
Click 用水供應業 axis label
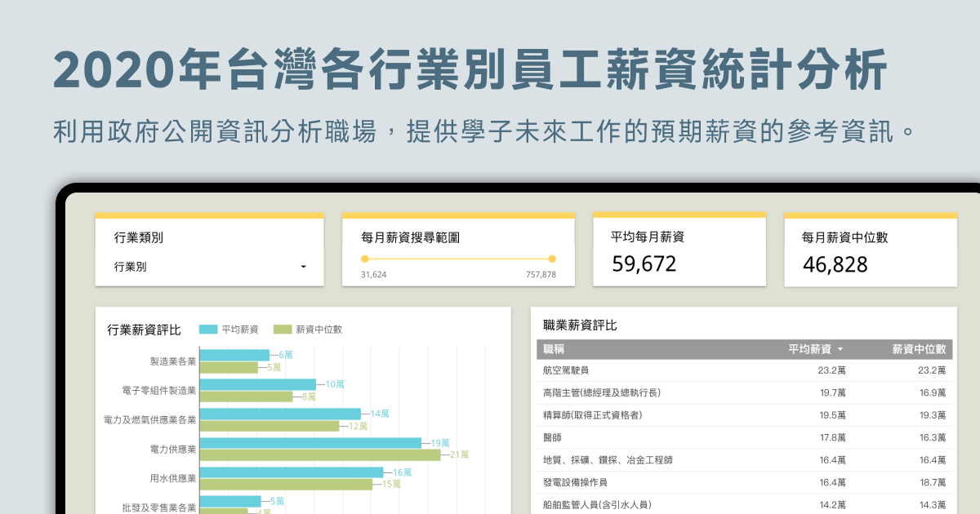173,478
